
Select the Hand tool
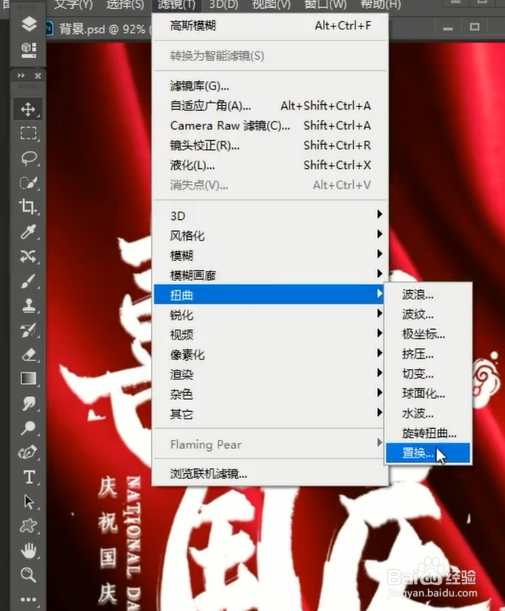[x=28, y=551]
